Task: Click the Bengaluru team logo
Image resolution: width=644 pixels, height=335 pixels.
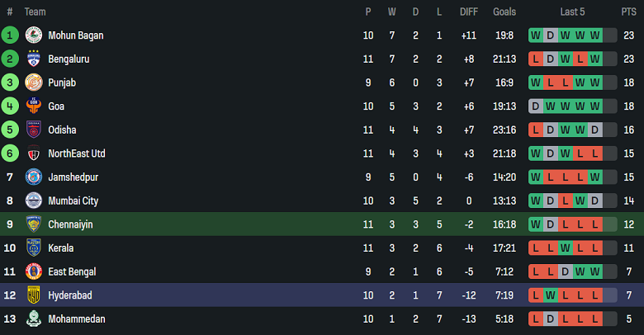Action: pyautogui.click(x=34, y=59)
